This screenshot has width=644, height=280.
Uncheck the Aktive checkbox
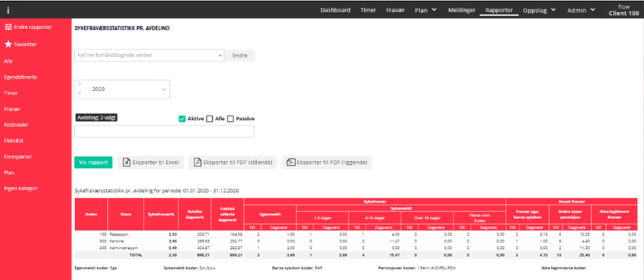pyautogui.click(x=182, y=119)
